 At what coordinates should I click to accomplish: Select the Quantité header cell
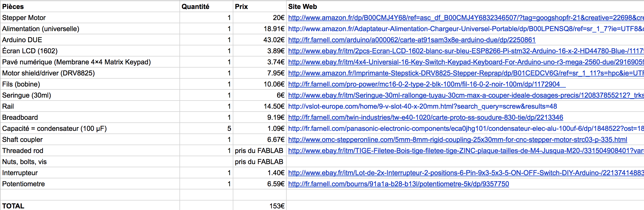pyautogui.click(x=206, y=7)
